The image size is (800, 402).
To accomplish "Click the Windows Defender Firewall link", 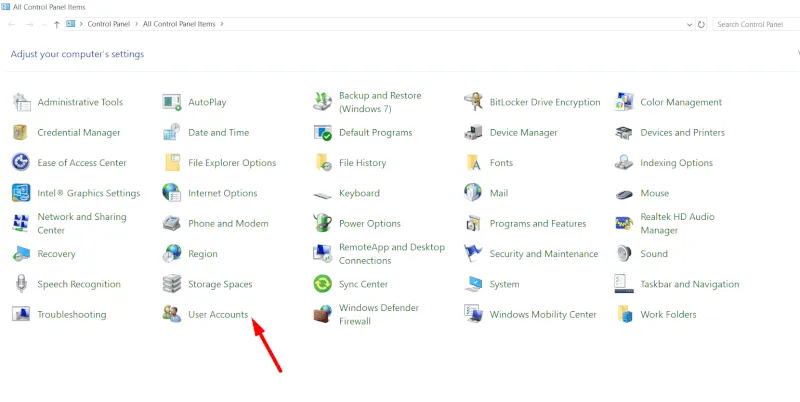I will (379, 315).
